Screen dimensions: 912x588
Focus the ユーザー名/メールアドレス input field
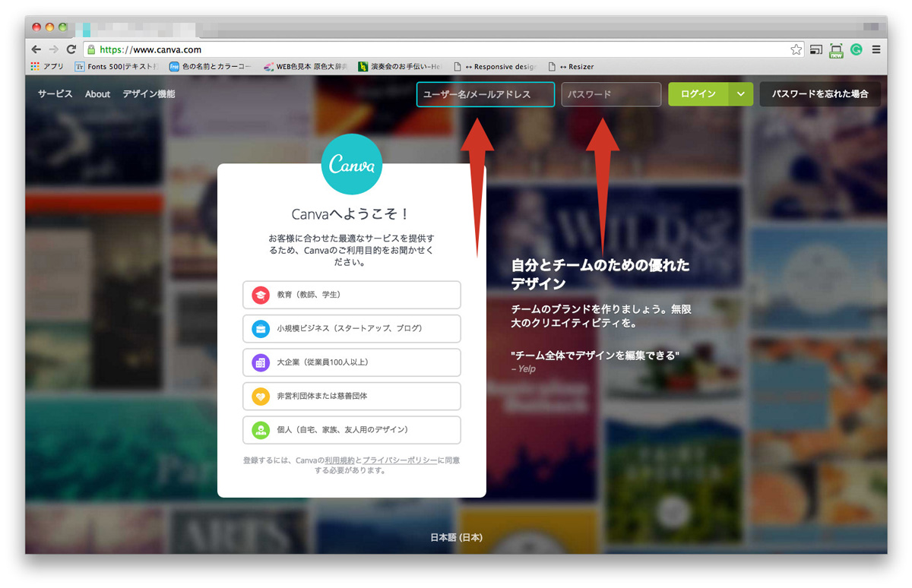[486, 94]
